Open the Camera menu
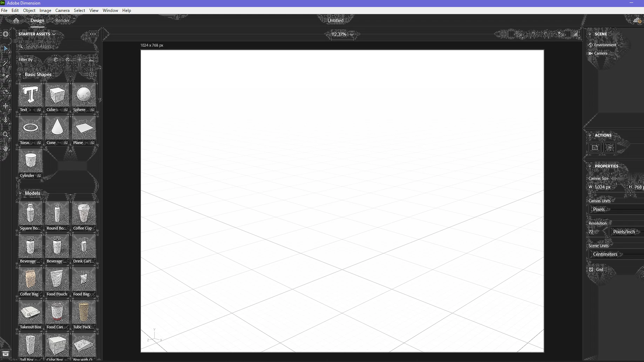Viewport: 644px width, 362px height. pyautogui.click(x=62, y=11)
